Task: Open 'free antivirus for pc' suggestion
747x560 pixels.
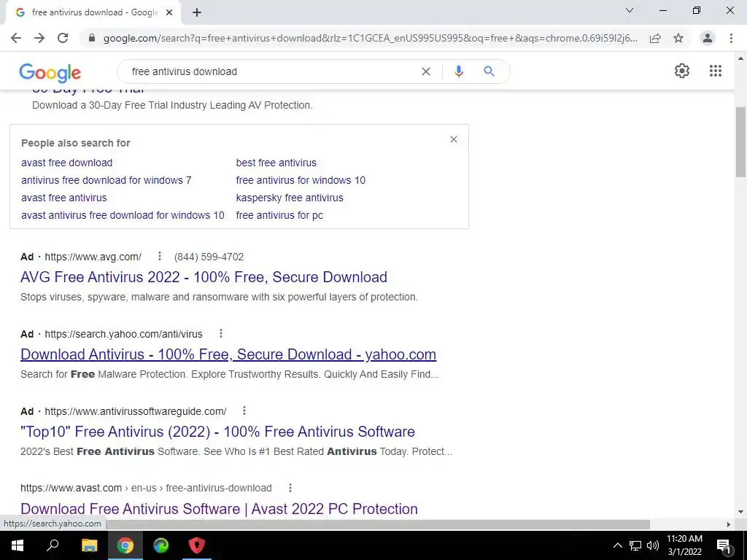Action: [279, 215]
